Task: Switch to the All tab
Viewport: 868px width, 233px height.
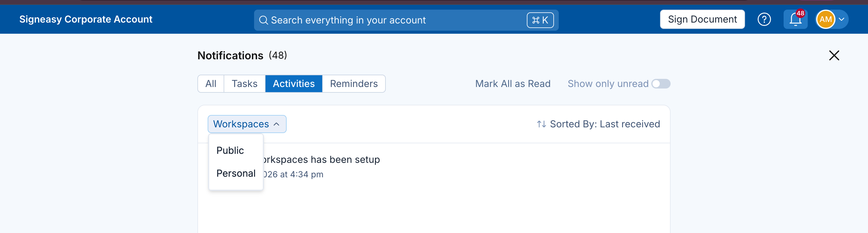Action: click(x=211, y=84)
